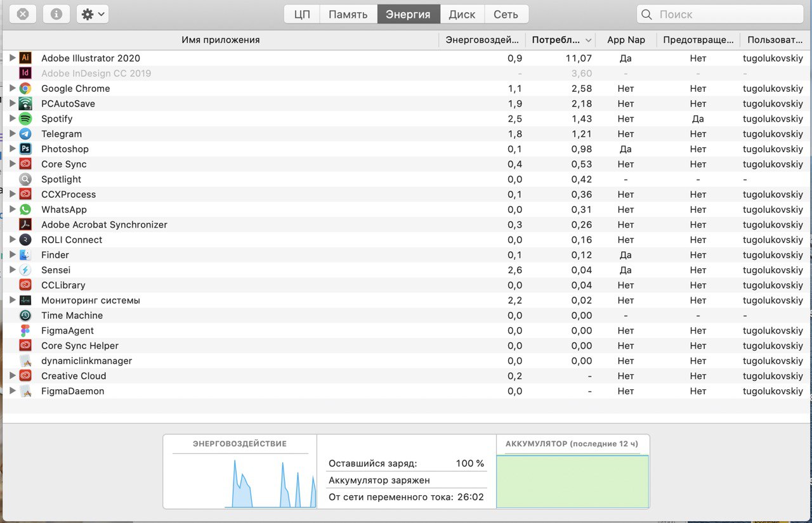This screenshot has width=812, height=523.
Task: Switch to the Сеть tab
Action: point(506,14)
